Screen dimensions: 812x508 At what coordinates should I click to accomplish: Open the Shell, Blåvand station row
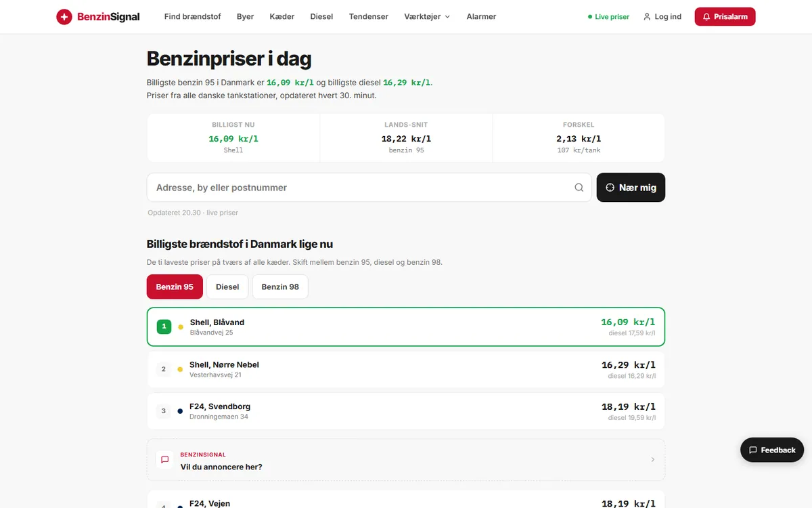click(x=406, y=327)
